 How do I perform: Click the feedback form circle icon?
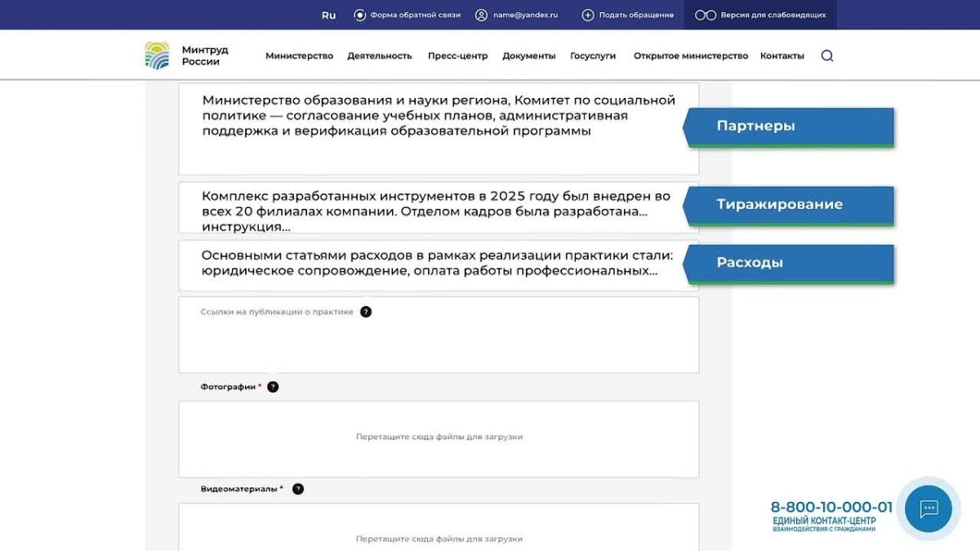[x=359, y=15]
